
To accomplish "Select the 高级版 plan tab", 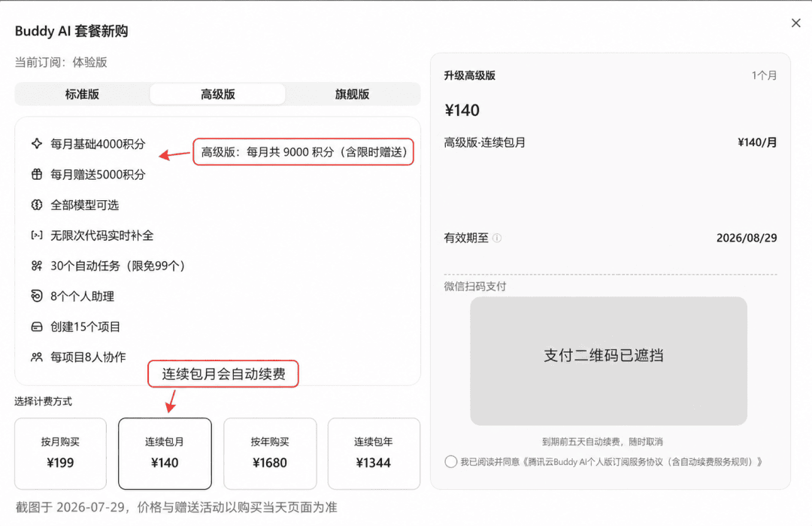I will 217,94.
